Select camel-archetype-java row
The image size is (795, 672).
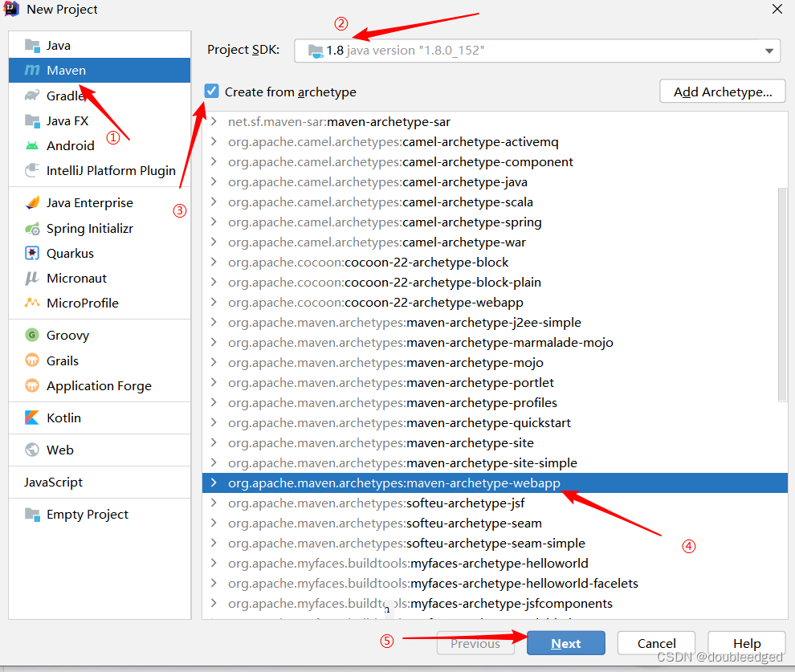(x=495, y=182)
